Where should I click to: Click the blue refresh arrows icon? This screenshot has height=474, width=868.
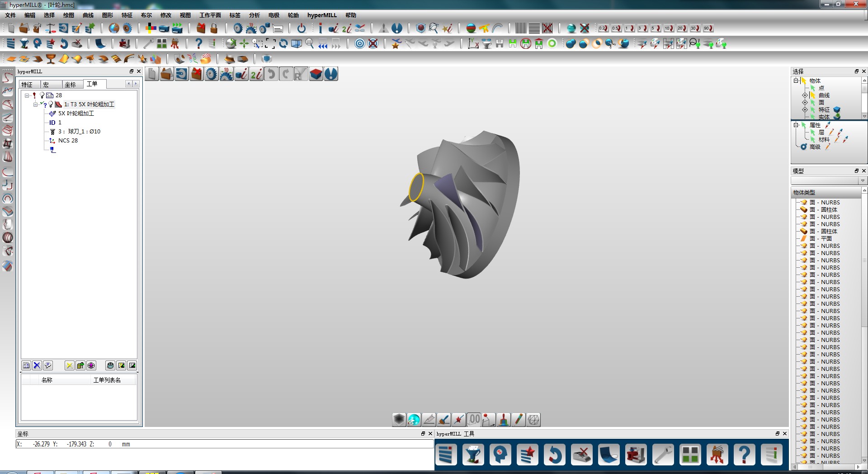[x=283, y=43]
